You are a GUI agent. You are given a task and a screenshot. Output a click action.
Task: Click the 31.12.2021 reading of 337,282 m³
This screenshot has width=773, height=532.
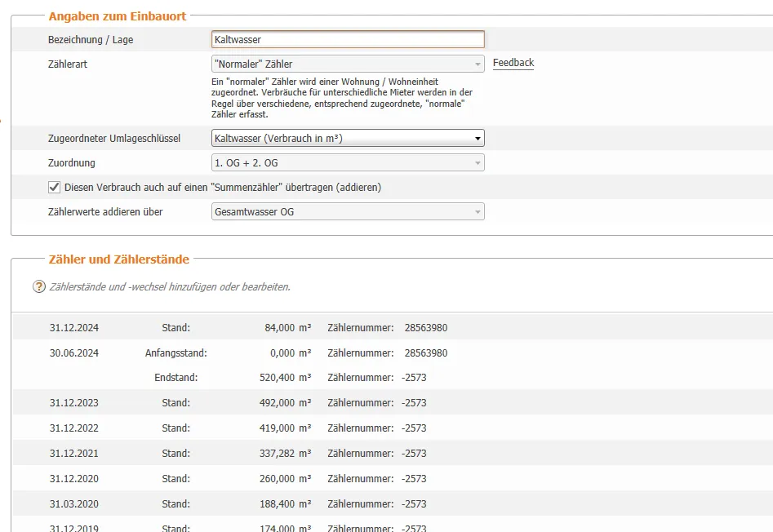pyautogui.click(x=278, y=454)
